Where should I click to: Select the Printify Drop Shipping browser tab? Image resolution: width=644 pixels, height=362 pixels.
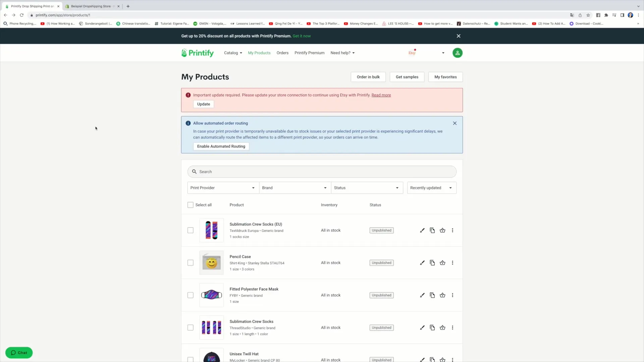(x=32, y=6)
